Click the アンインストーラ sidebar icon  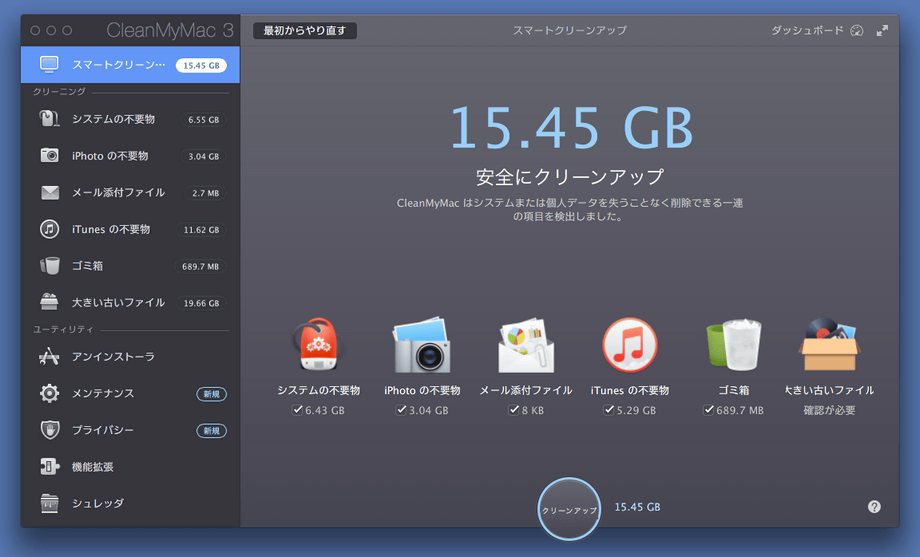49,356
